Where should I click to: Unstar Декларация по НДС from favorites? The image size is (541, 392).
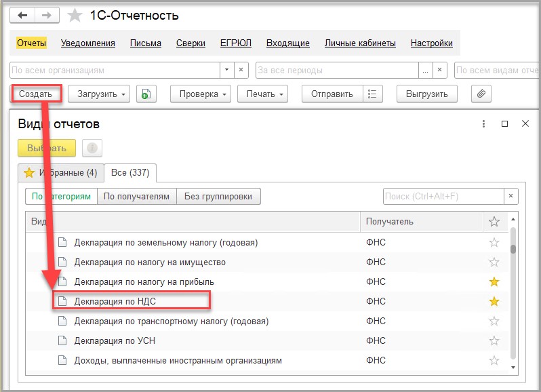494,301
